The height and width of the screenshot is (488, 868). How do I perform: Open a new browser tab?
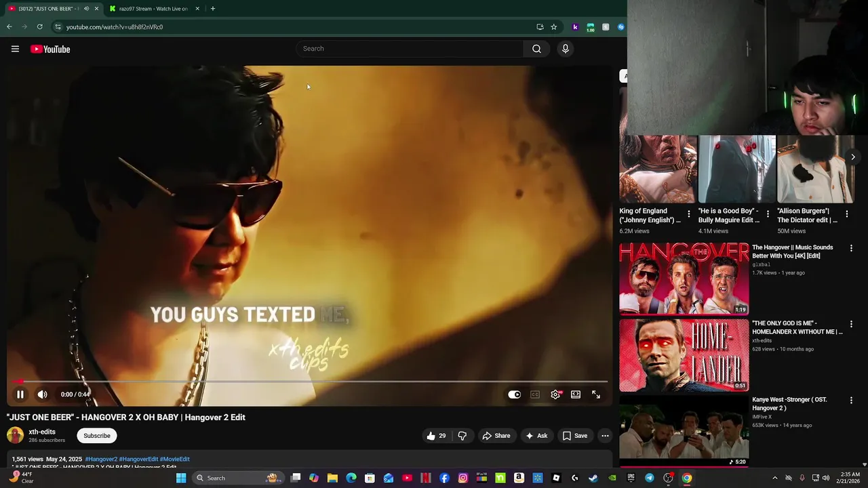pyautogui.click(x=212, y=9)
